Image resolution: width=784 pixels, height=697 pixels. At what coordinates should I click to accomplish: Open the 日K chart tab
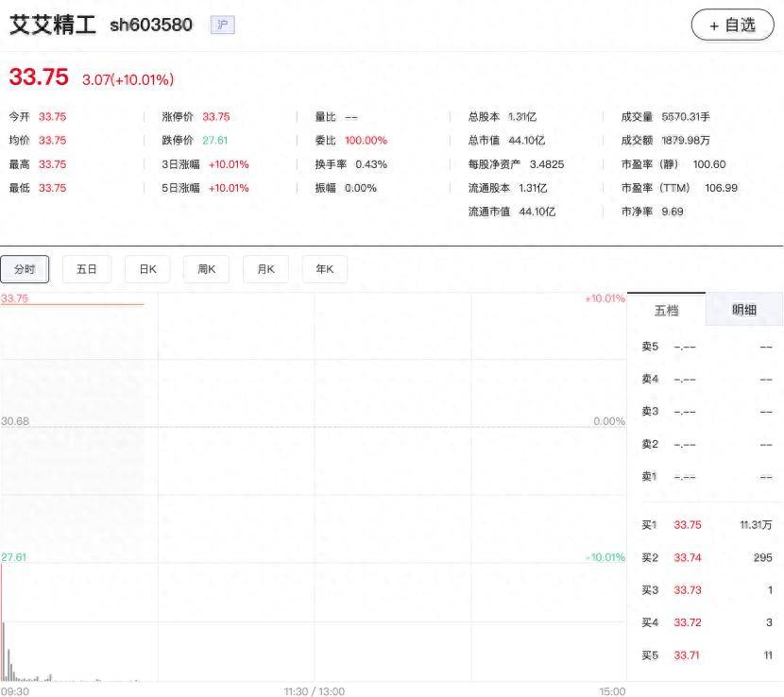147,269
